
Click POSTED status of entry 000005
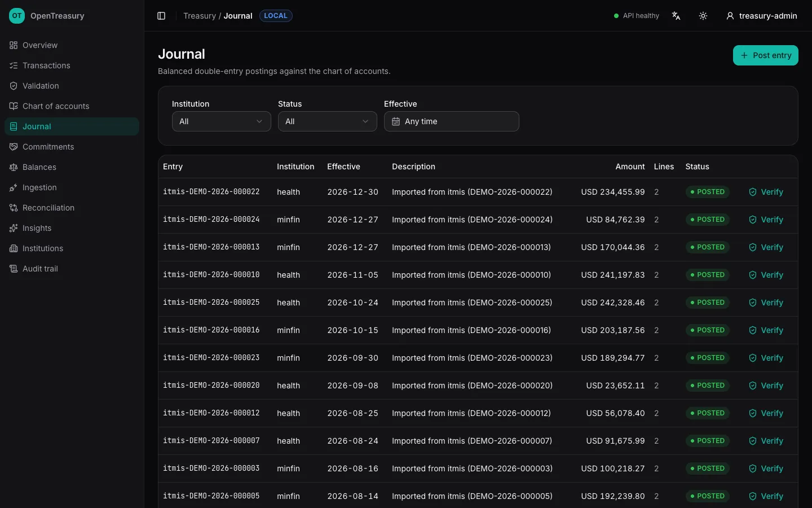[708, 496]
